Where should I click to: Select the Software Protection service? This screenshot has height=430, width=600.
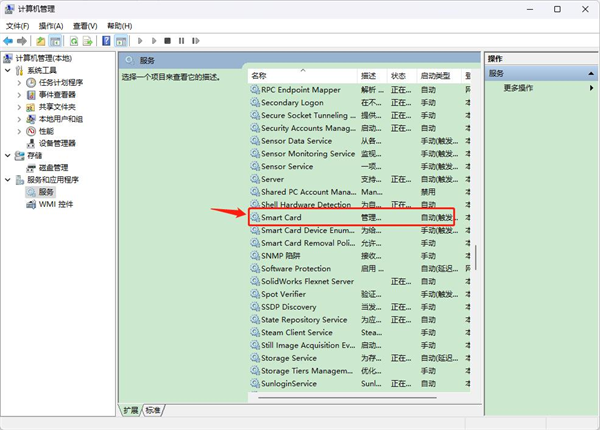[359, 269]
